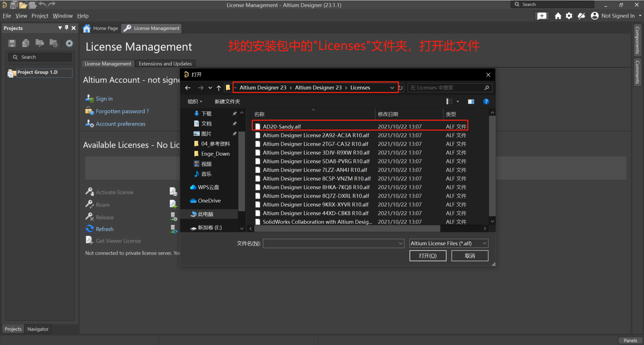
Task: Open the Projects panel dropdown triangle
Action: (x=60, y=28)
